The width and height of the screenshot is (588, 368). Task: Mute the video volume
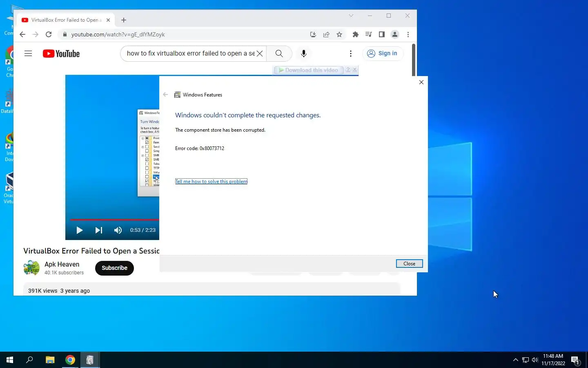118,230
